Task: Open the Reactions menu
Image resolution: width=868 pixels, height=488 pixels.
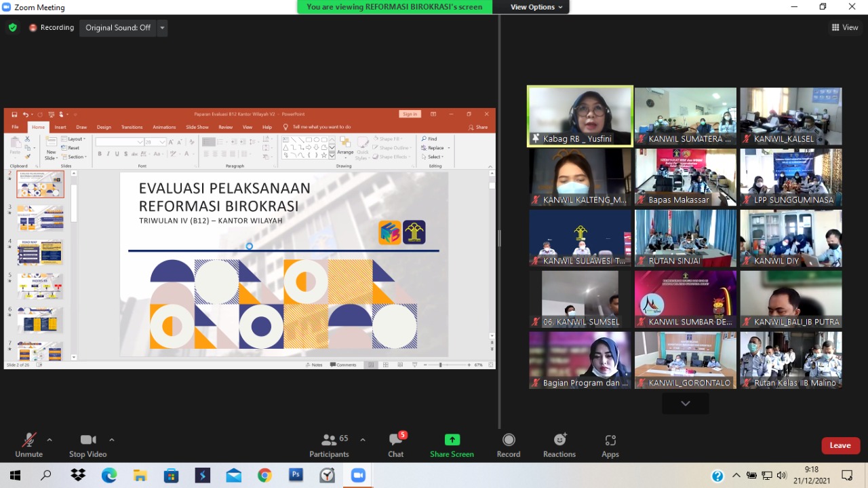Action: click(x=559, y=445)
